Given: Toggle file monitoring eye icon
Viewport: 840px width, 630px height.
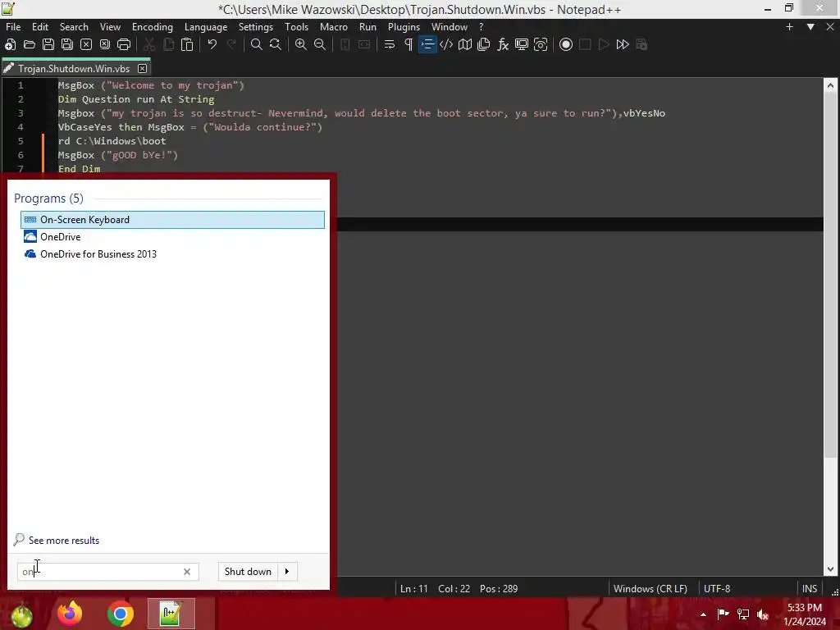Looking at the screenshot, I should tap(541, 44).
